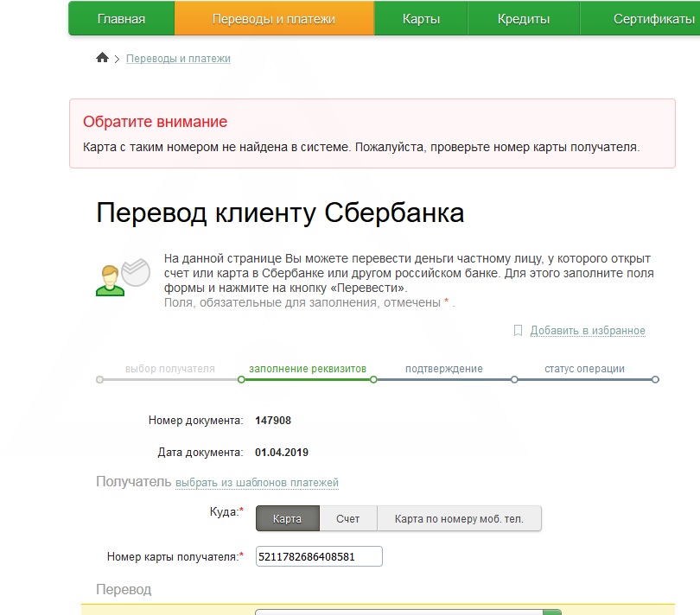
Task: Click document date 01.04.2019
Action: pos(281,452)
